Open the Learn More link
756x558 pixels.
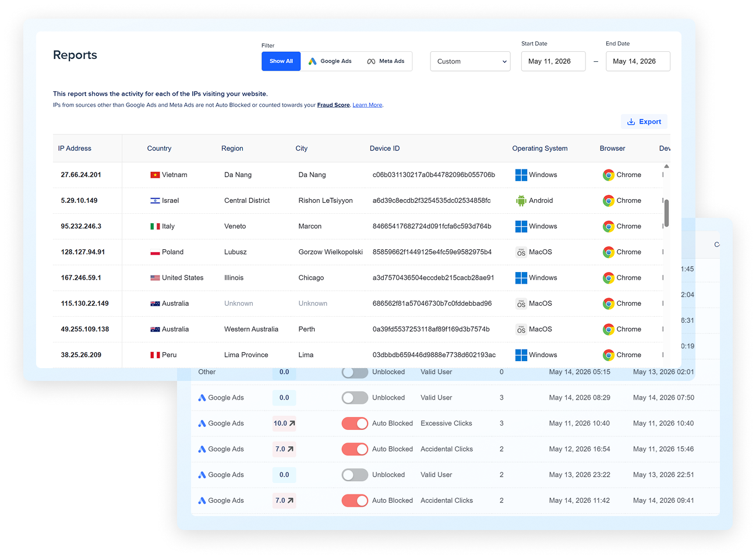pyautogui.click(x=368, y=105)
